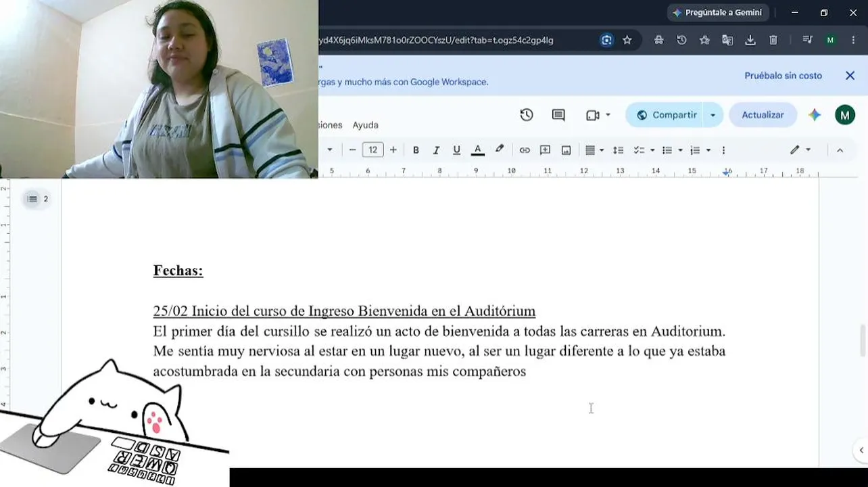Open the Gemini sparkle icon in Docs
This screenshot has width=868, height=487.
[815, 115]
